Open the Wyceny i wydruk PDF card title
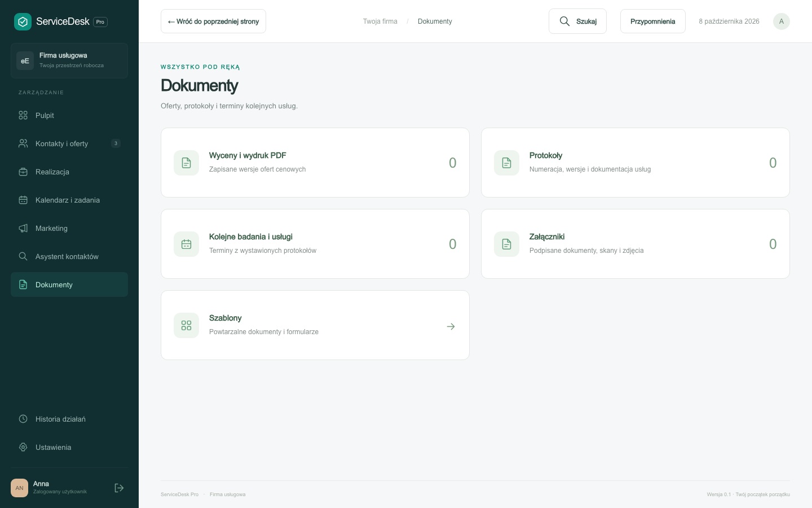 pyautogui.click(x=248, y=155)
